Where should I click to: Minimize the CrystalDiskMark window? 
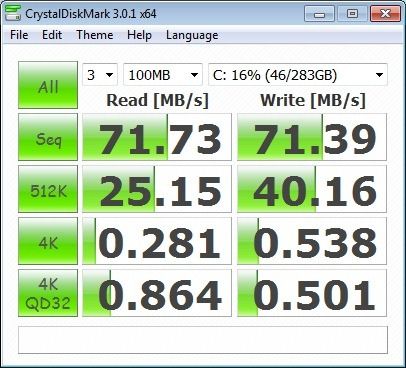[x=319, y=14]
